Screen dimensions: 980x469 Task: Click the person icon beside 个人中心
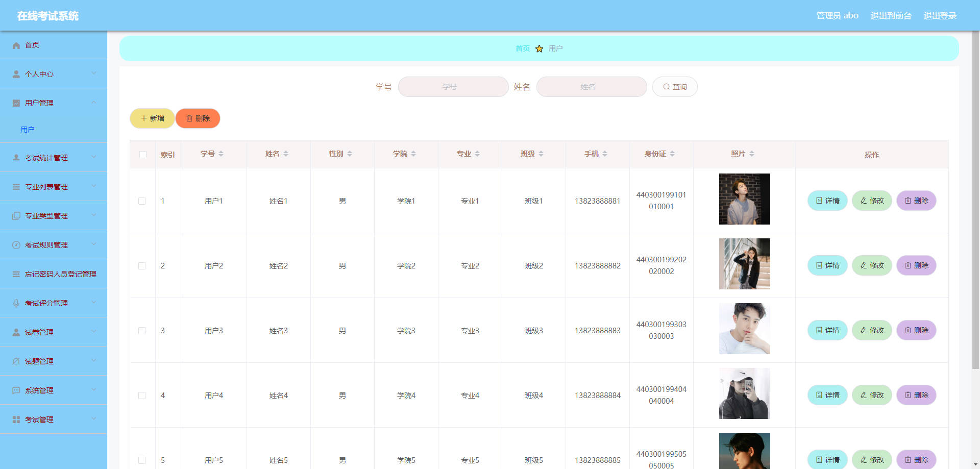point(16,74)
